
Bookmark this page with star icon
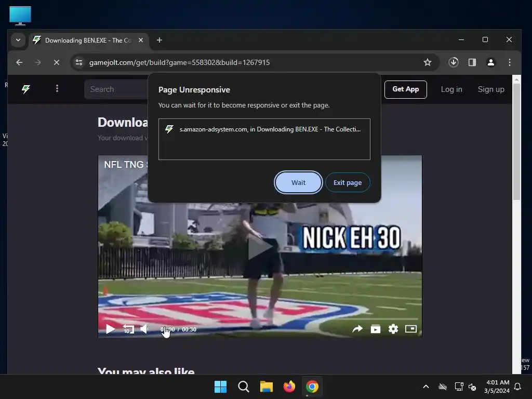coord(428,62)
